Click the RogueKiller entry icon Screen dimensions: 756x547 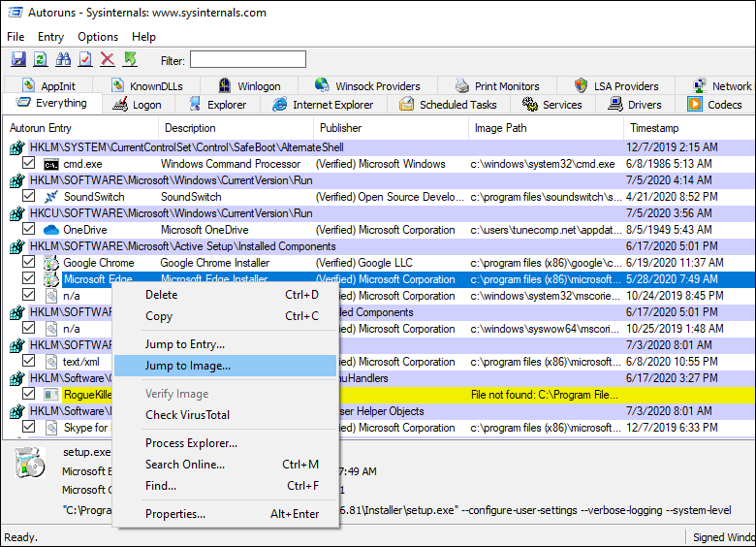pos(51,395)
